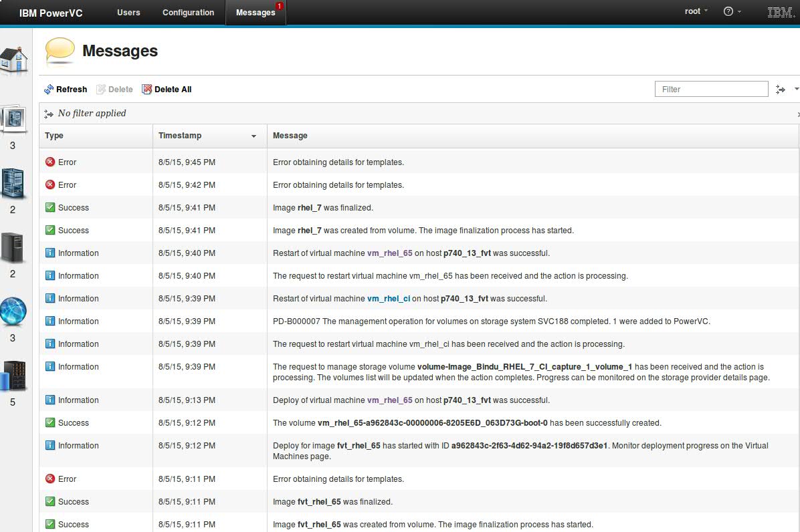
Task: Click Success icon for 'fvt_rhel_65 was created from volume'
Action: (50, 524)
